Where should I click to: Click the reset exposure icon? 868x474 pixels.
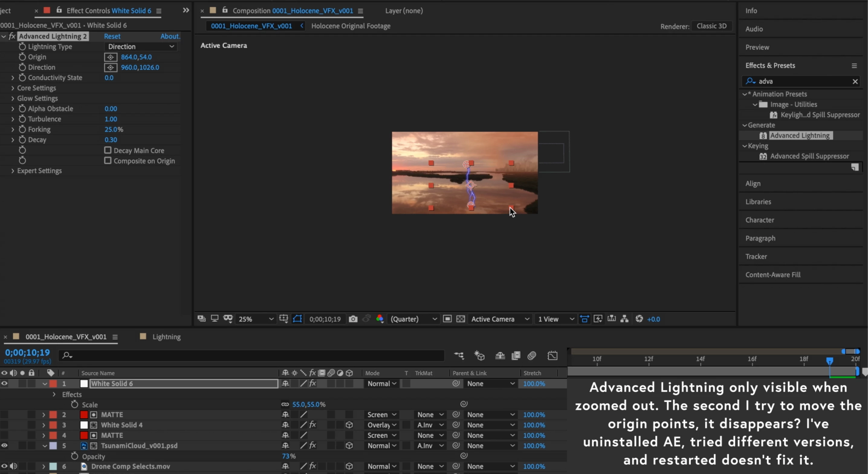pos(639,319)
